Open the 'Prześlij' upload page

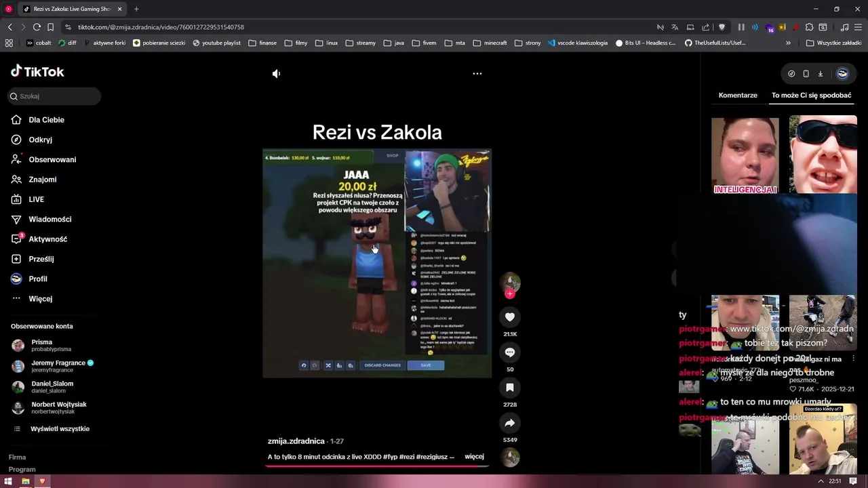pyautogui.click(x=41, y=259)
